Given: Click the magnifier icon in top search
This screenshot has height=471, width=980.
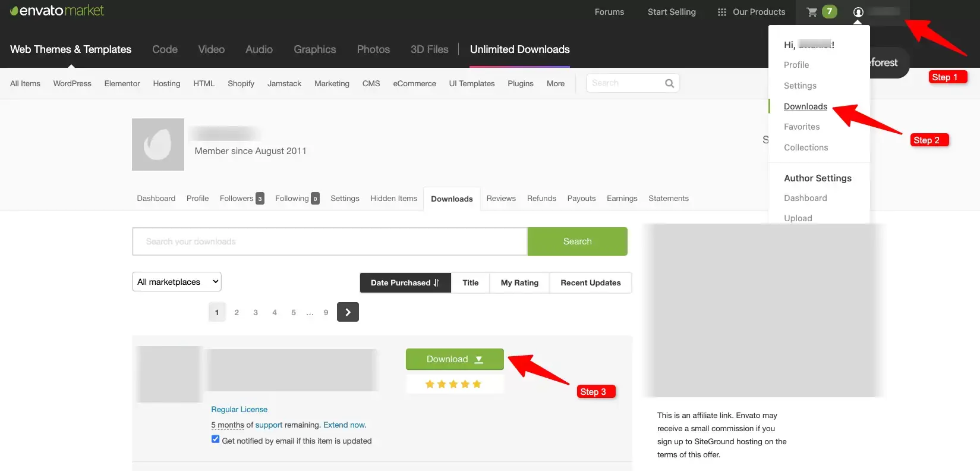Looking at the screenshot, I should [x=670, y=83].
